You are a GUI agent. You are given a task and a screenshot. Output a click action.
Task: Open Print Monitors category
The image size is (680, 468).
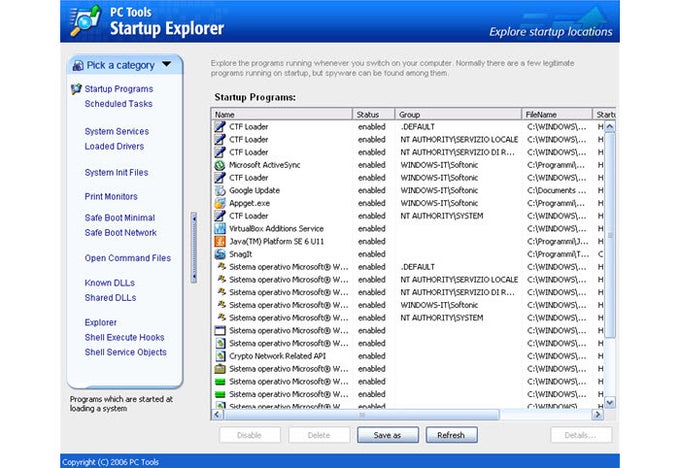(x=111, y=196)
